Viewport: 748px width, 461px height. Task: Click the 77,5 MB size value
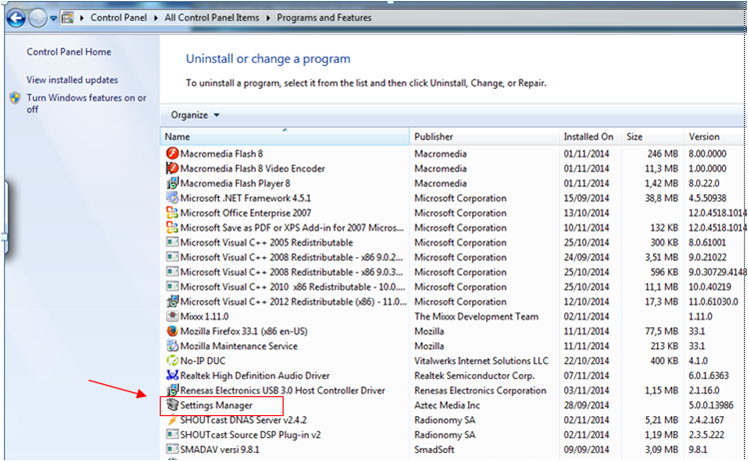tap(662, 331)
